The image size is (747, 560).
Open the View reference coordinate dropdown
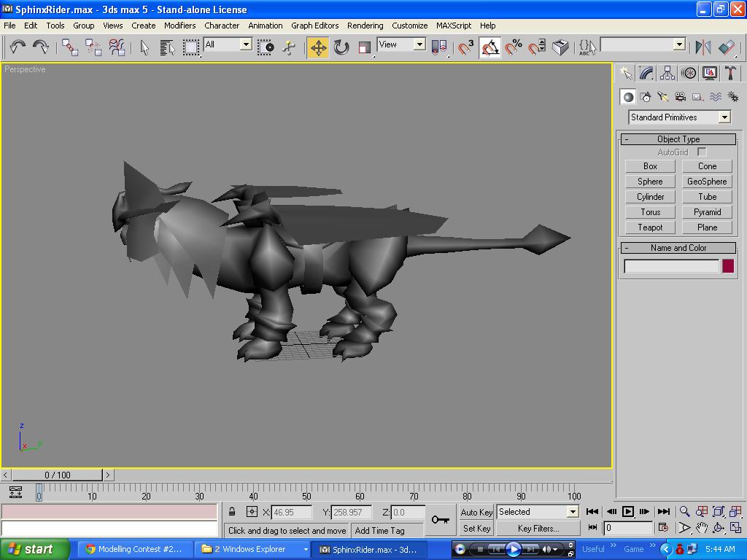coord(401,44)
